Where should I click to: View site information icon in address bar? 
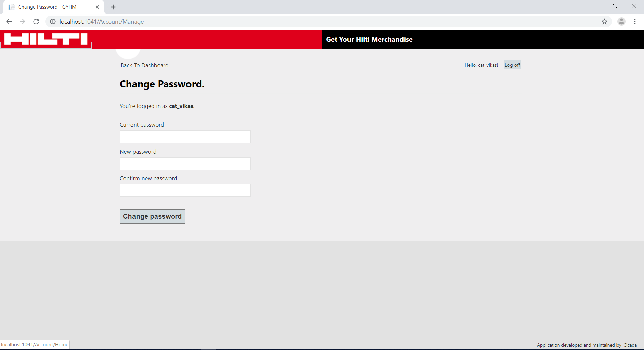click(53, 22)
